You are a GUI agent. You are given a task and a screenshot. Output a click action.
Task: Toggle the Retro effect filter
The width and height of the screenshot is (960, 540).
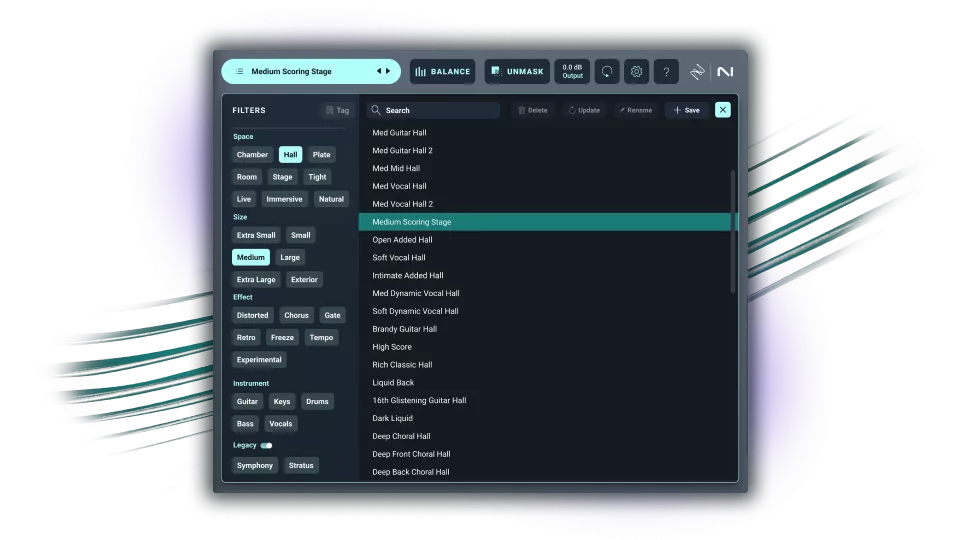click(x=246, y=337)
